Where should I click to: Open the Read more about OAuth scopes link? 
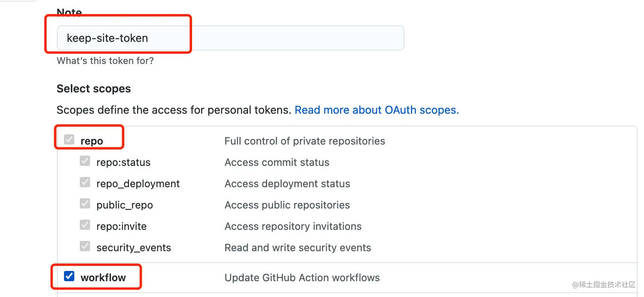pyautogui.click(x=377, y=110)
